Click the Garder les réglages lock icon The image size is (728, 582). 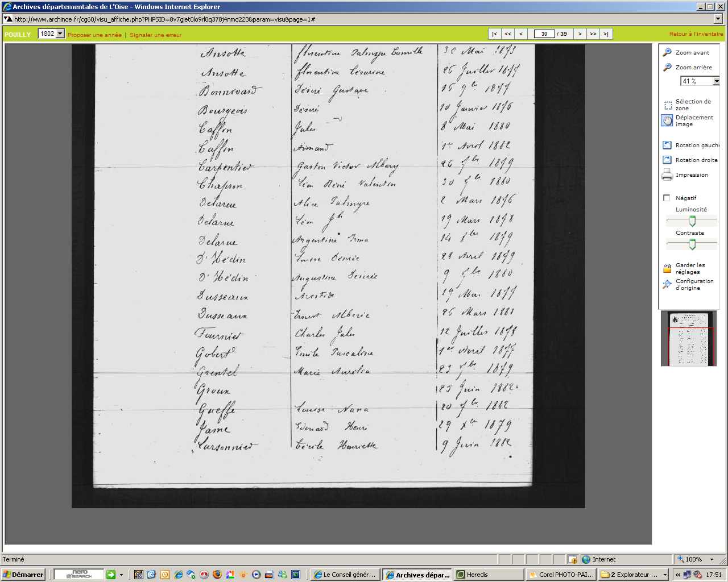click(667, 268)
